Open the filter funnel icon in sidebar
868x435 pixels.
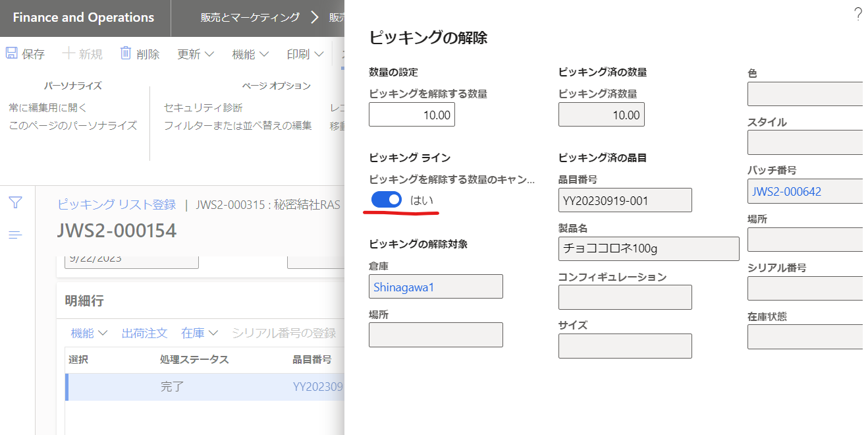(16, 203)
